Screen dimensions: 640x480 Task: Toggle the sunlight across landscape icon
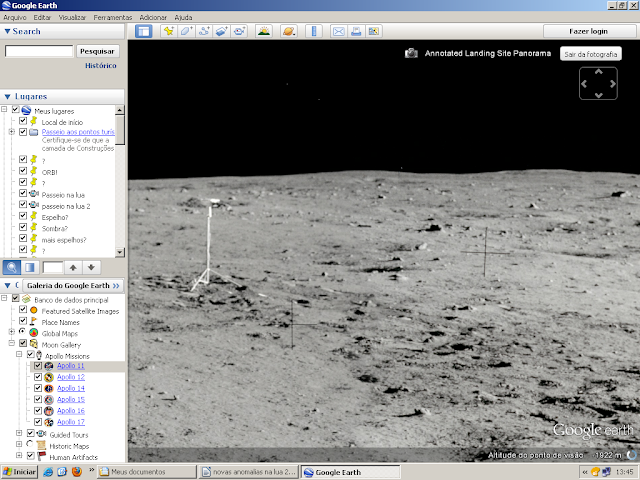[x=264, y=31]
